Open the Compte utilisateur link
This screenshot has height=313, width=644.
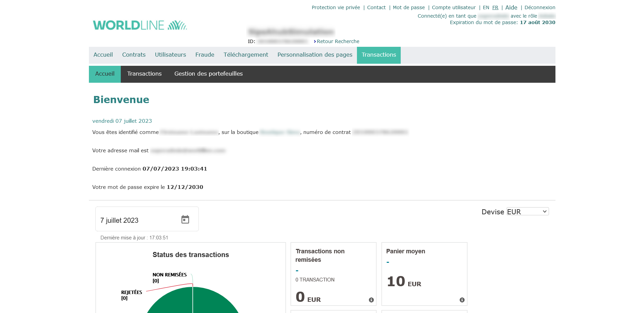pyautogui.click(x=454, y=7)
